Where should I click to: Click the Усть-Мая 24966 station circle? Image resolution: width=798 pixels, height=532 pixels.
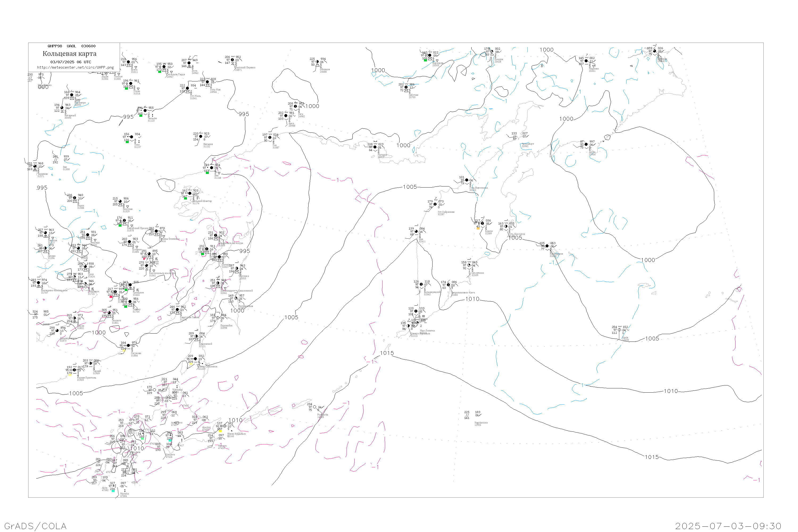pyautogui.click(x=208, y=82)
